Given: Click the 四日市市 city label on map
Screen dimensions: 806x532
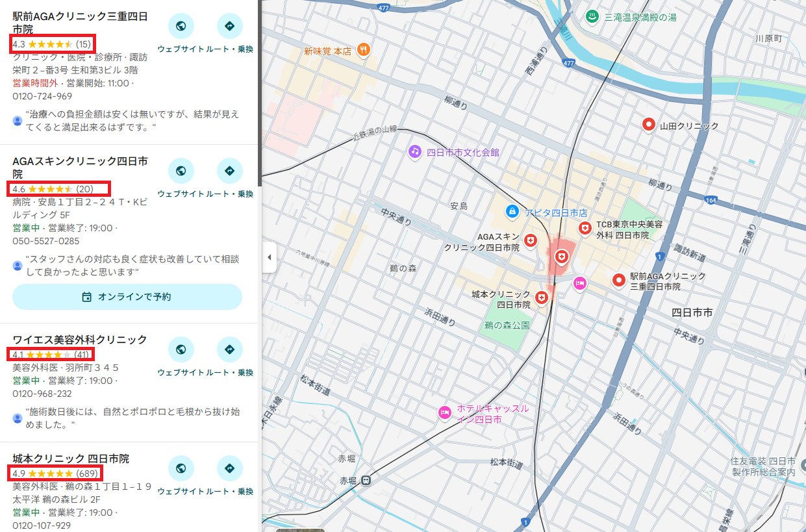Looking at the screenshot, I should (x=692, y=313).
